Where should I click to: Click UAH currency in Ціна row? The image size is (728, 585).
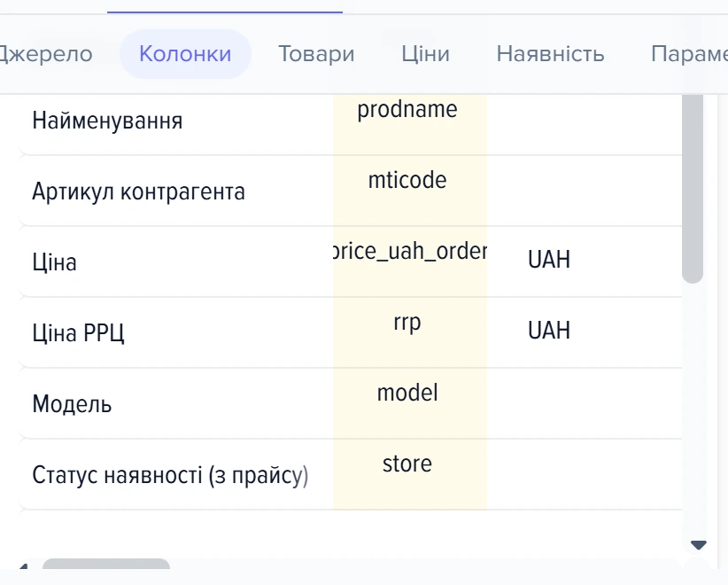(x=549, y=260)
